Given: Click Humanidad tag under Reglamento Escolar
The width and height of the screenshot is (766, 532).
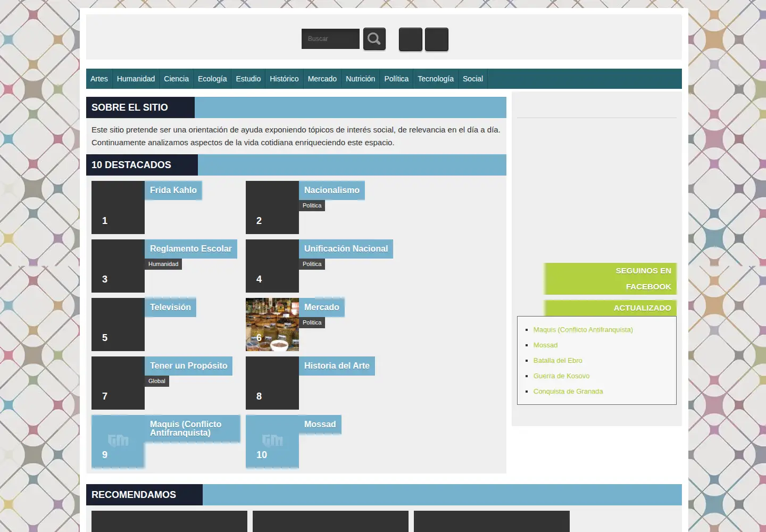Looking at the screenshot, I should 163,264.
